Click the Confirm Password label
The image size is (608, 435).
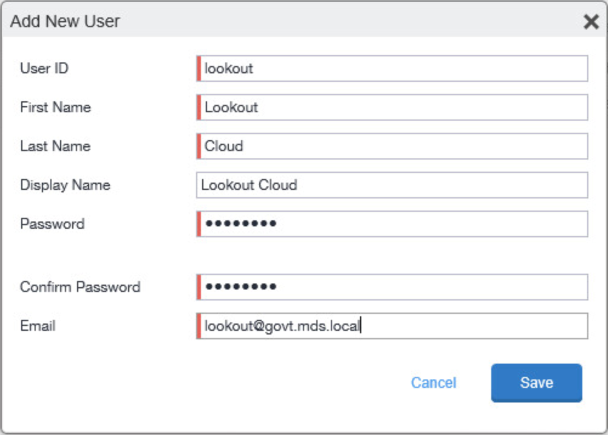click(80, 287)
